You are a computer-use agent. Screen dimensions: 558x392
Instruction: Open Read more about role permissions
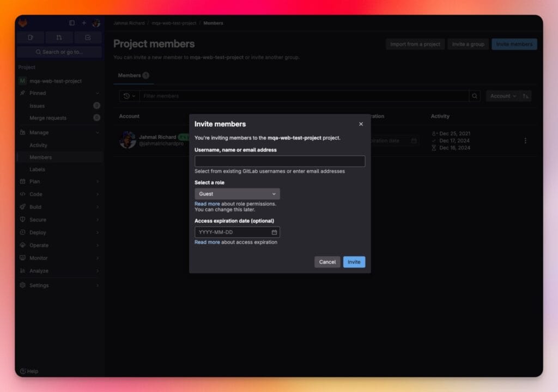(x=207, y=204)
